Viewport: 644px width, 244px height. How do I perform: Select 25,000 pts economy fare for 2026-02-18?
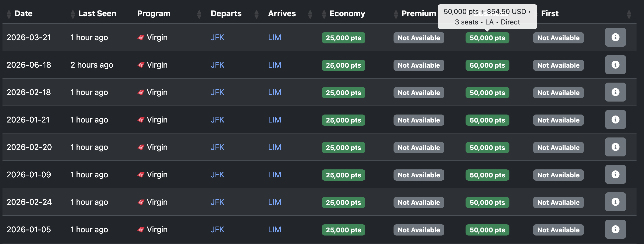pyautogui.click(x=343, y=93)
